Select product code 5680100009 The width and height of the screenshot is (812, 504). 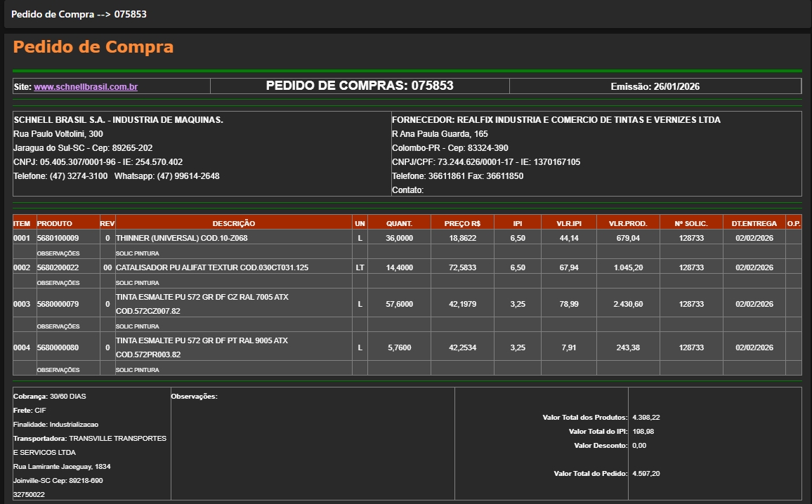(58, 239)
